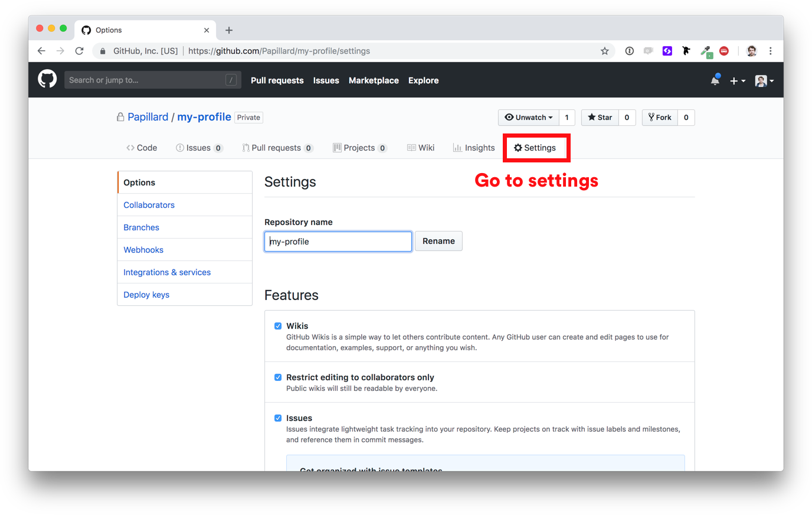Open the notifications bell icon
The image size is (812, 515).
[715, 80]
